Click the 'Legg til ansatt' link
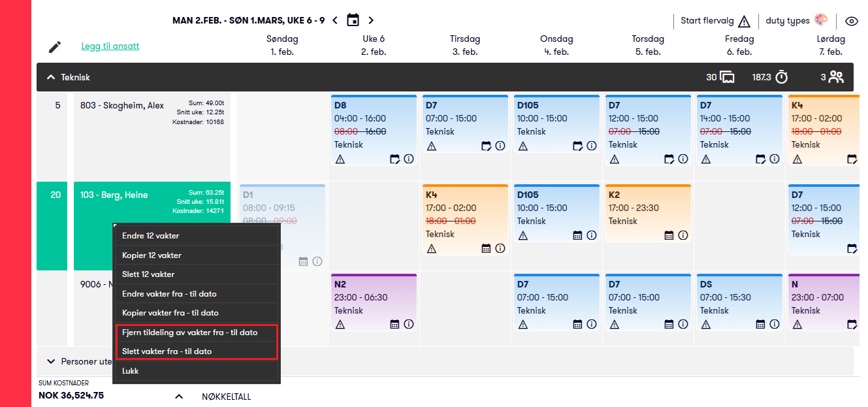 pyautogui.click(x=110, y=46)
